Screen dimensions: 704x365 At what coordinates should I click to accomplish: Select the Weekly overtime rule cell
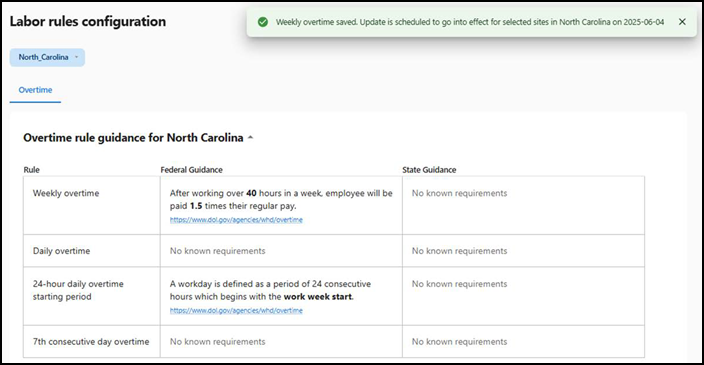point(92,205)
